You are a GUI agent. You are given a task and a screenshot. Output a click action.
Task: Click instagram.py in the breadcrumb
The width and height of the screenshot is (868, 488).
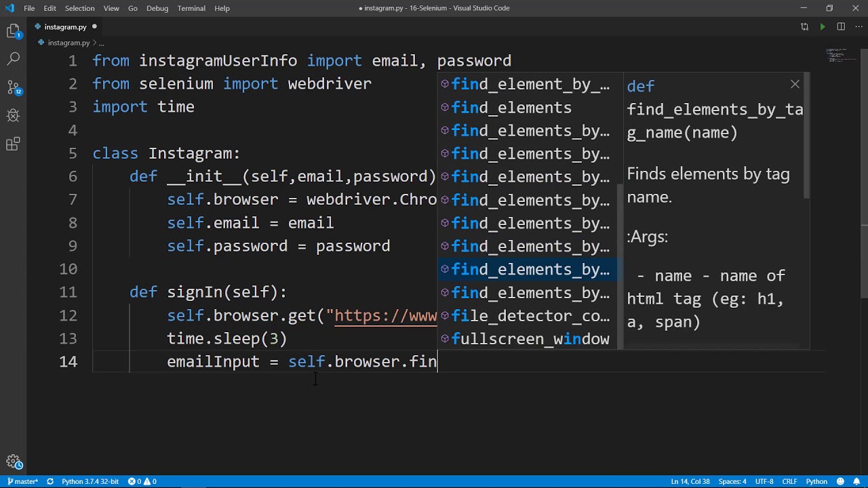68,43
